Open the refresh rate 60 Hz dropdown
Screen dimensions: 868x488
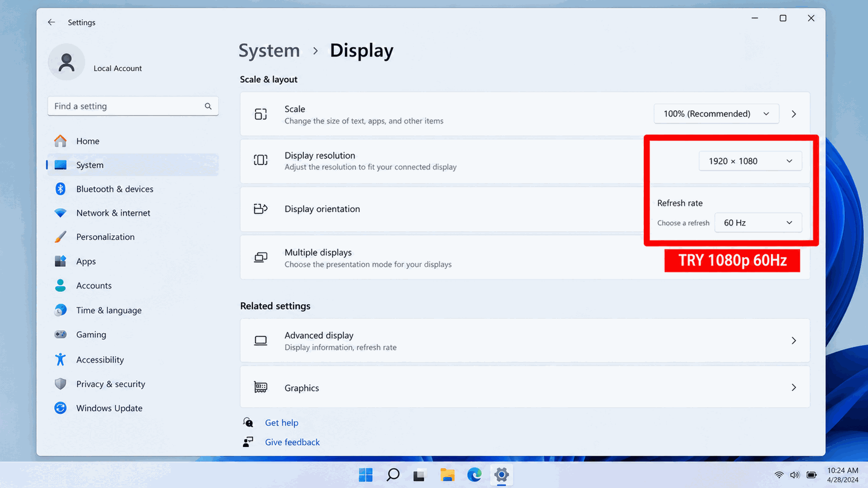(758, 223)
